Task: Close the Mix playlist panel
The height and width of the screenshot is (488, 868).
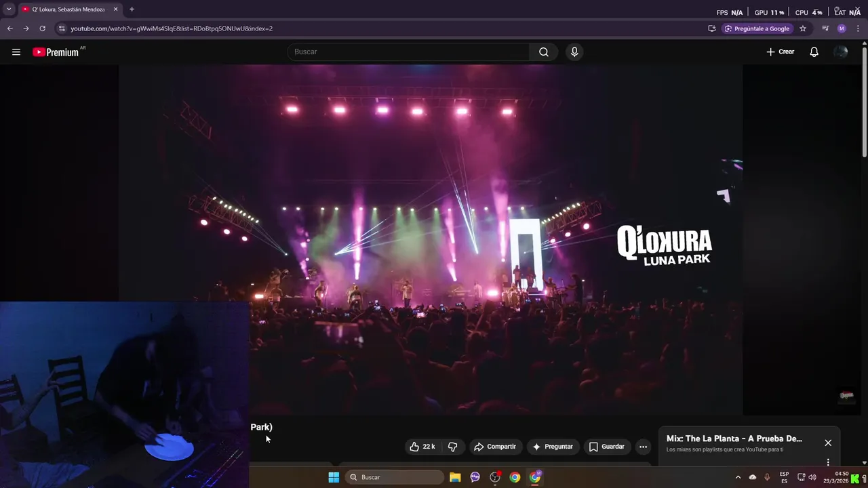Action: [x=828, y=443]
